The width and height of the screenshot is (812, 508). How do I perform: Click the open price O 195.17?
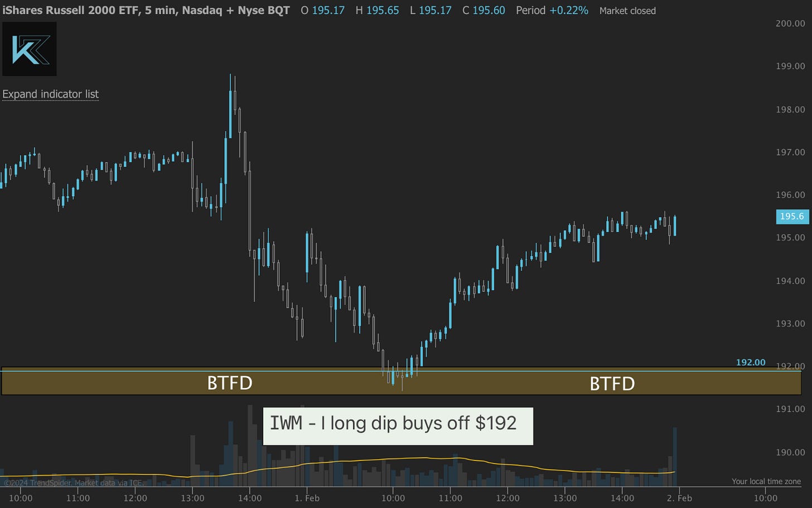pos(322,10)
